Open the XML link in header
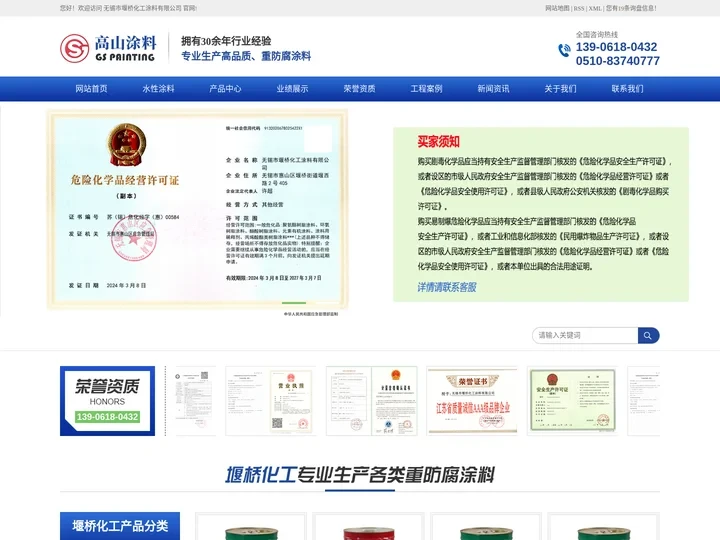 pos(595,8)
